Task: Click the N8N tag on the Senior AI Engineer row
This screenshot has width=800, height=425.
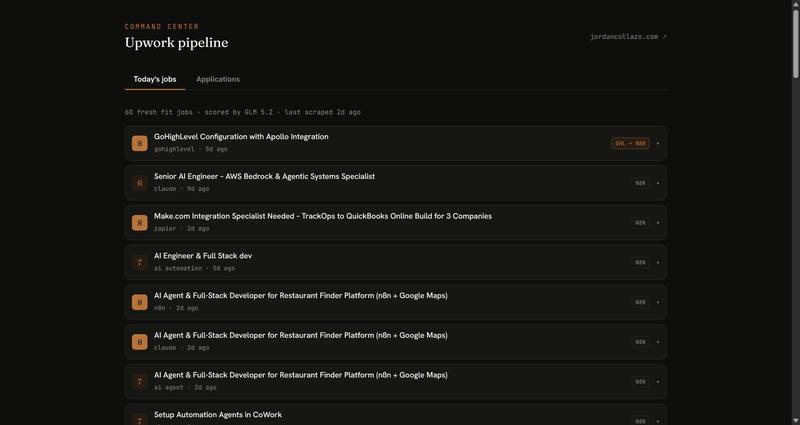Action: pos(640,183)
